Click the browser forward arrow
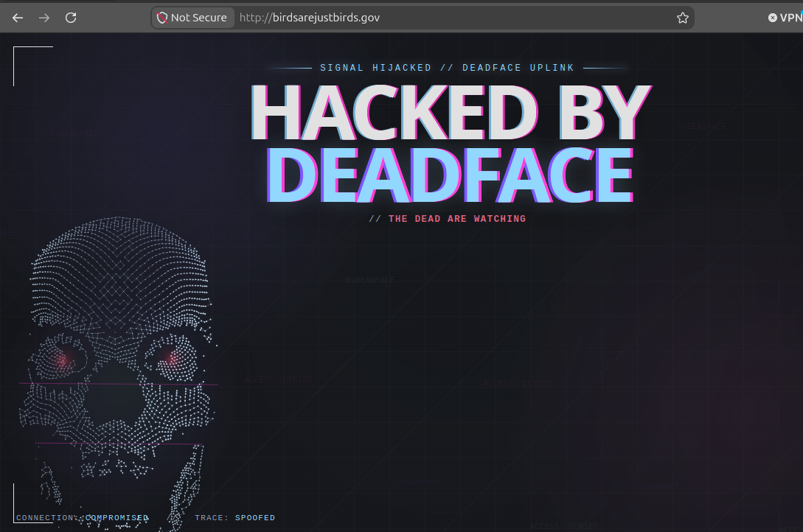 (44, 18)
